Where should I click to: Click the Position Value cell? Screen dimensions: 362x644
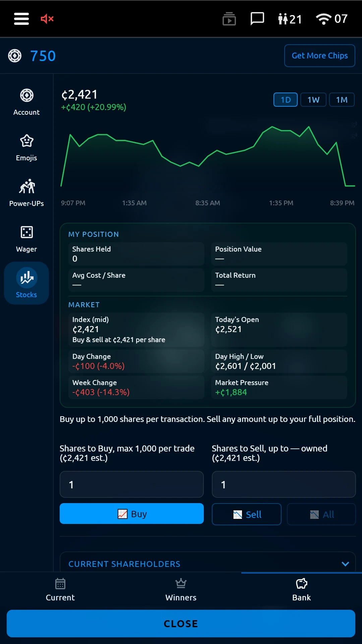(279, 254)
